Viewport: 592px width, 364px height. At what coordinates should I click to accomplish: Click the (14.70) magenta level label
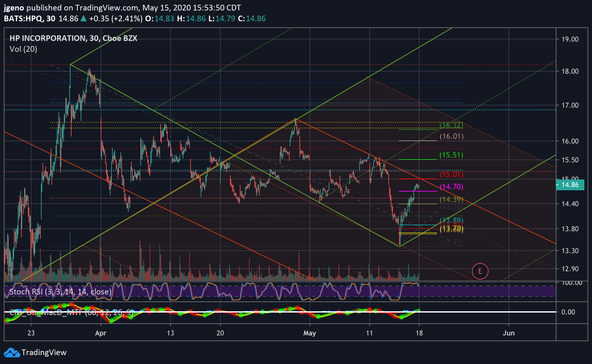(x=451, y=187)
